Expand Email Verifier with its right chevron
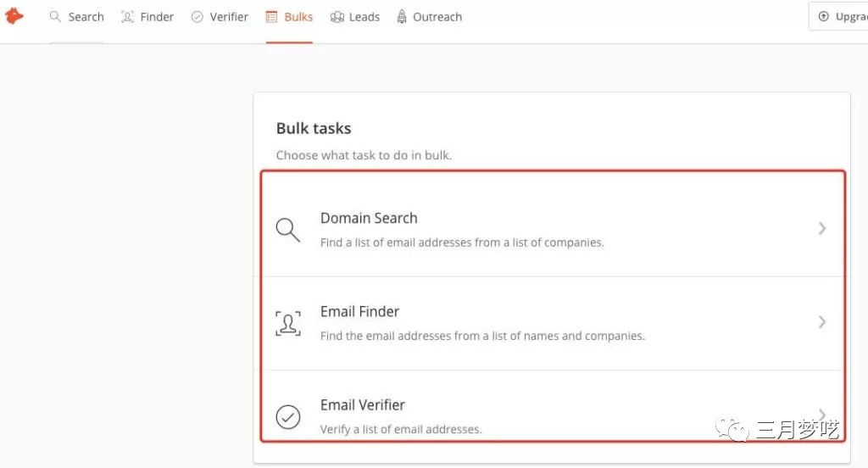 pyautogui.click(x=821, y=414)
